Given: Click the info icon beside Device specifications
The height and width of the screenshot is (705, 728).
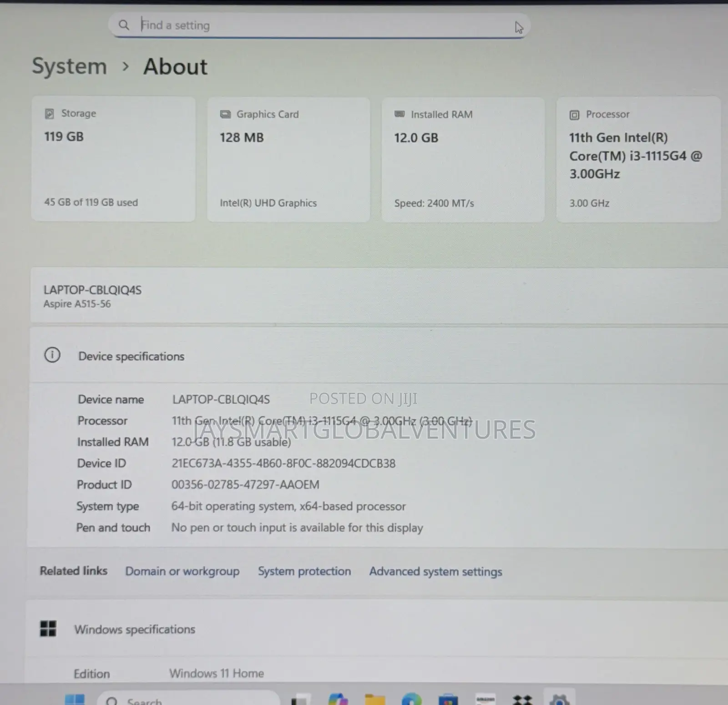Looking at the screenshot, I should pos(52,355).
